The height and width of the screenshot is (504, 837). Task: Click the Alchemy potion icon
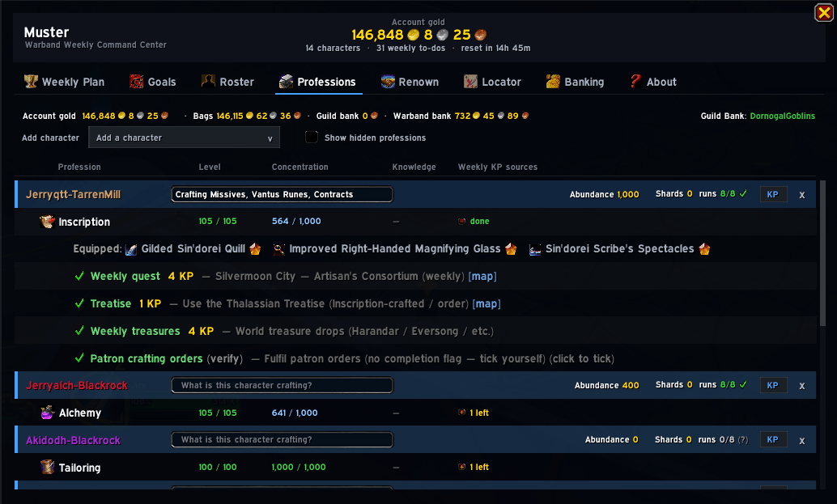coord(48,413)
